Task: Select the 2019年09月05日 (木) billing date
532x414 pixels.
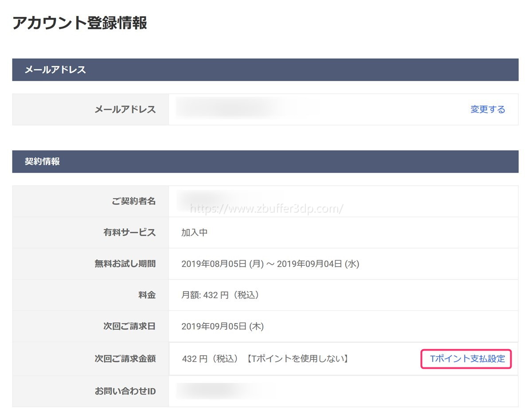Action: click(223, 327)
